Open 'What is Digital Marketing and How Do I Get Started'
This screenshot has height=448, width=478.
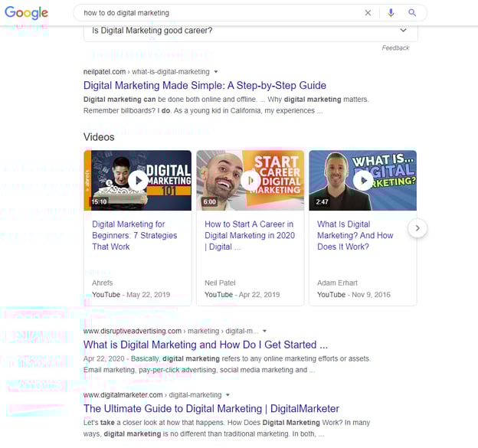(205, 345)
